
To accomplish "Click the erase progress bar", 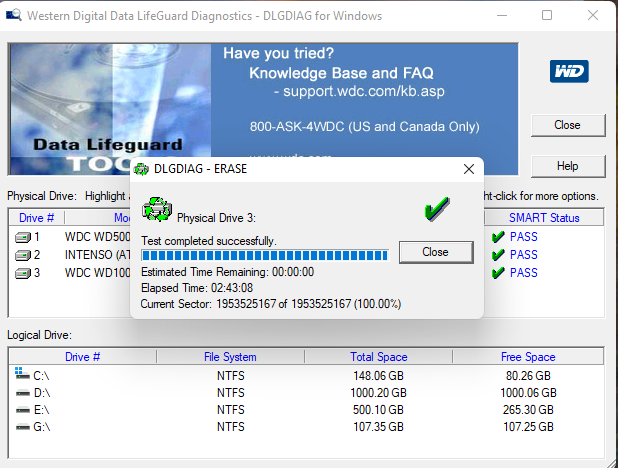I will (265, 255).
